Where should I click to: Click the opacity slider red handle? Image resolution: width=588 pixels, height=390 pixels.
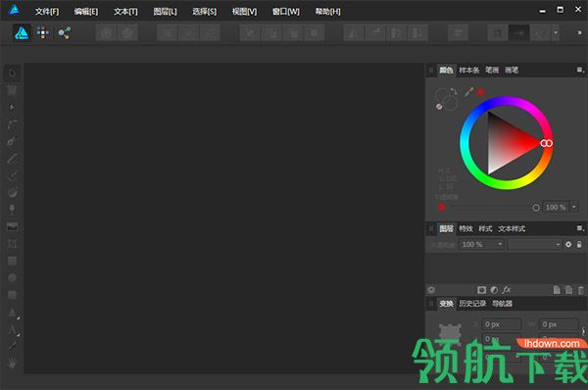441,208
